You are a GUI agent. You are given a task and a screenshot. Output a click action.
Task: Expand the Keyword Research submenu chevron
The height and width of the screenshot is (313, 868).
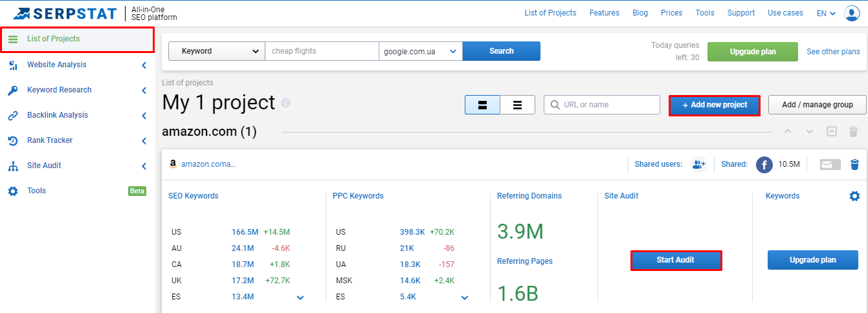click(x=144, y=91)
